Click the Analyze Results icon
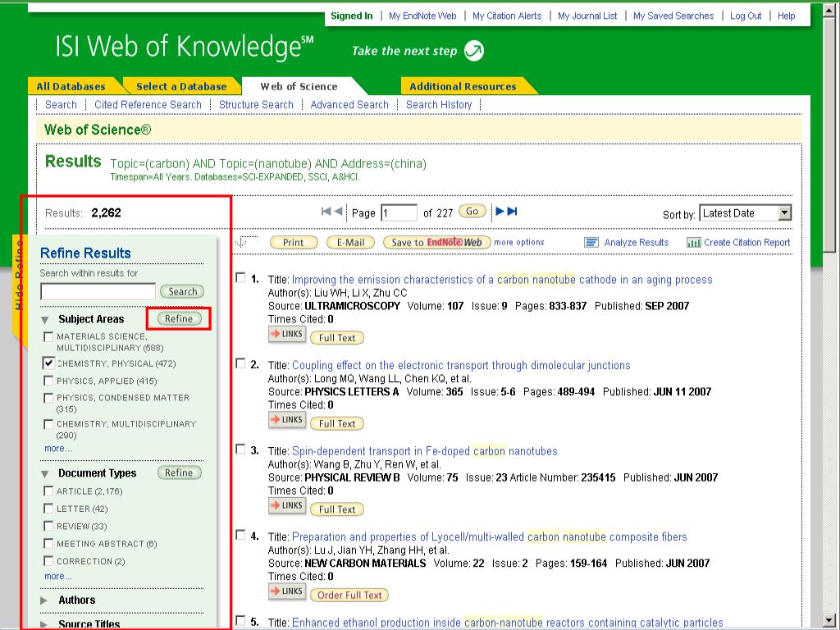This screenshot has width=840, height=630. tap(591, 243)
